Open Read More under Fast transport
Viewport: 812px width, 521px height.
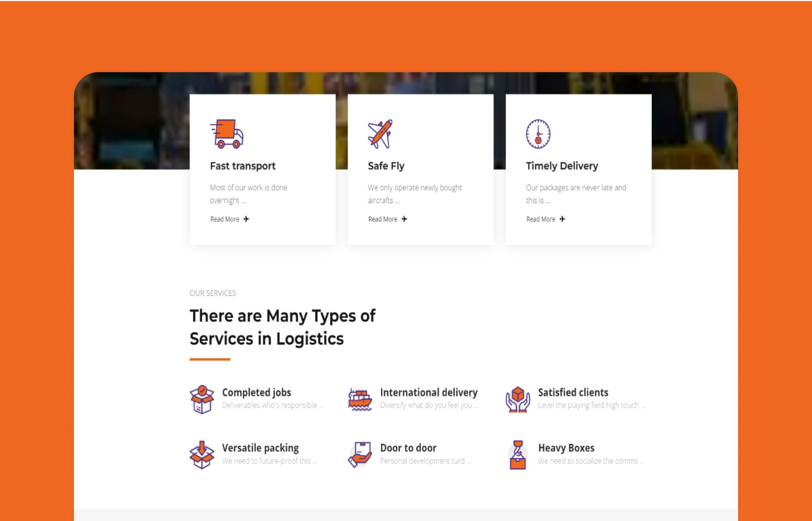coord(225,219)
